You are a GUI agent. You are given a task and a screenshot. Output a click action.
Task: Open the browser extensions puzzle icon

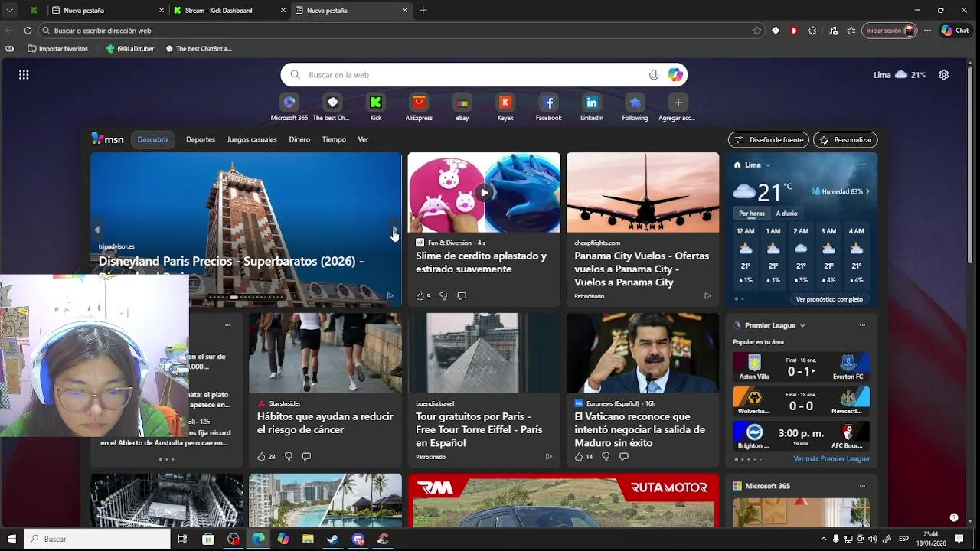pos(812,31)
